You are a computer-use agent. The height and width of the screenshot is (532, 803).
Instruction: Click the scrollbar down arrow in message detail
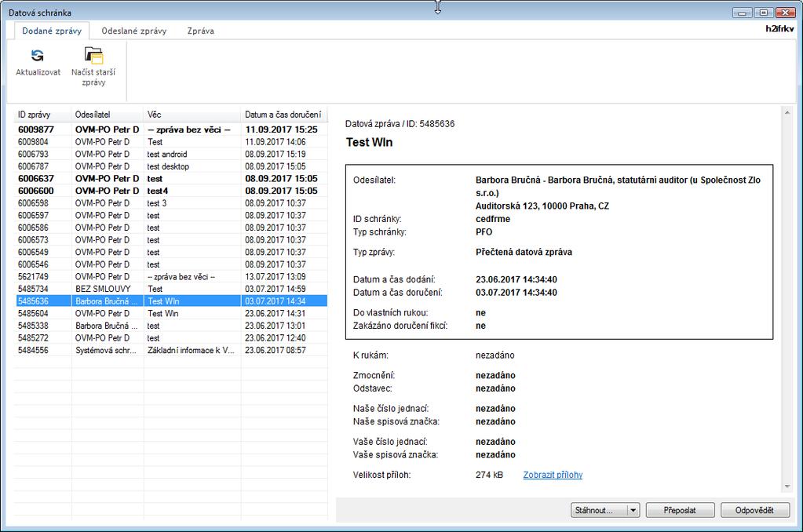787,486
